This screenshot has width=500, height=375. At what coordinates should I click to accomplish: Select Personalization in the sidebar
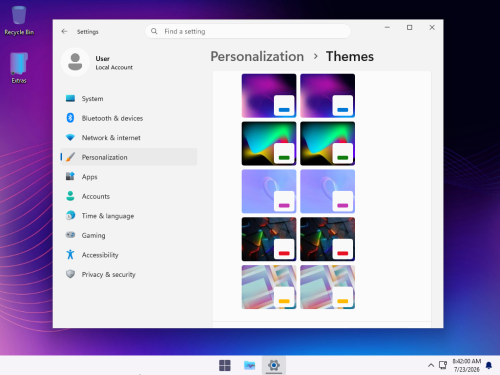[x=129, y=157]
